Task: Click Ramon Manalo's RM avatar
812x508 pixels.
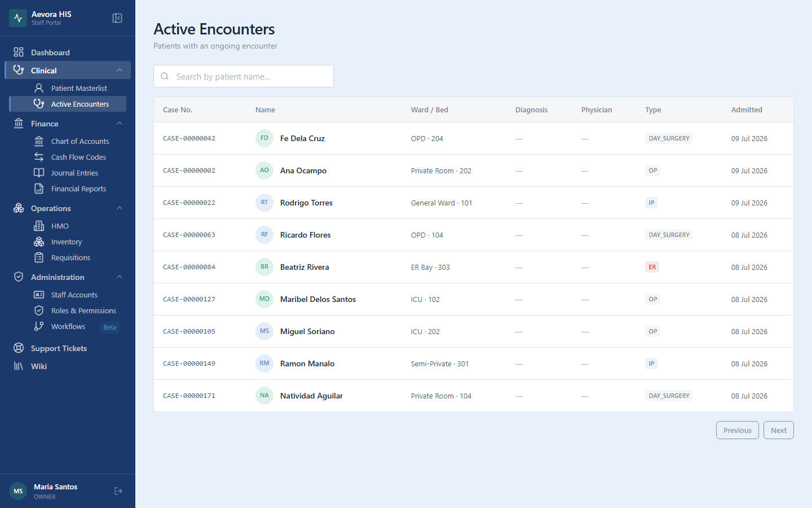Action: pos(264,364)
